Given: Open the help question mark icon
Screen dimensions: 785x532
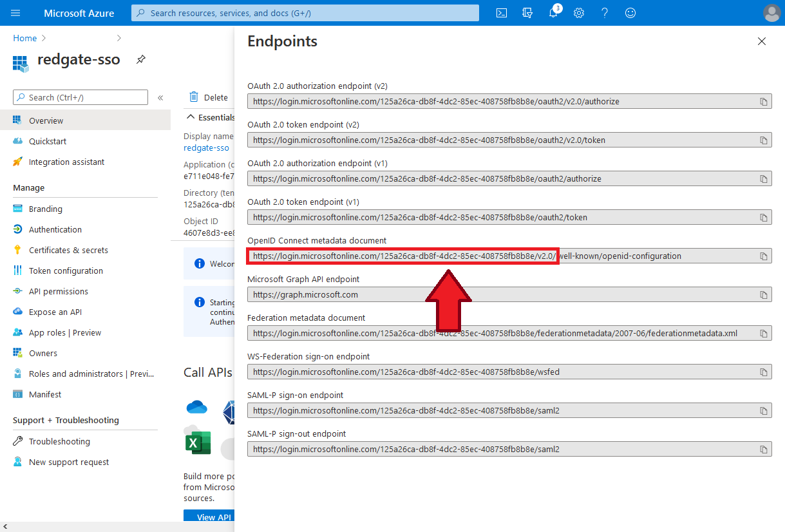Looking at the screenshot, I should 604,13.
